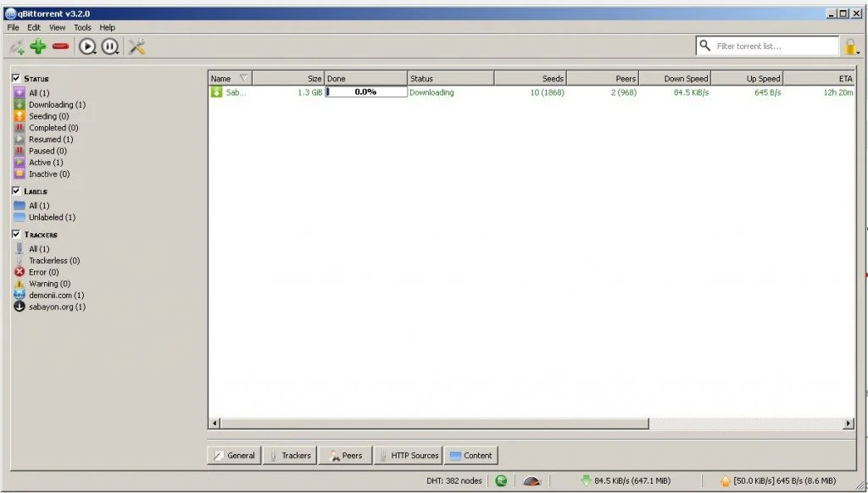Sort by the Name column header

231,79
